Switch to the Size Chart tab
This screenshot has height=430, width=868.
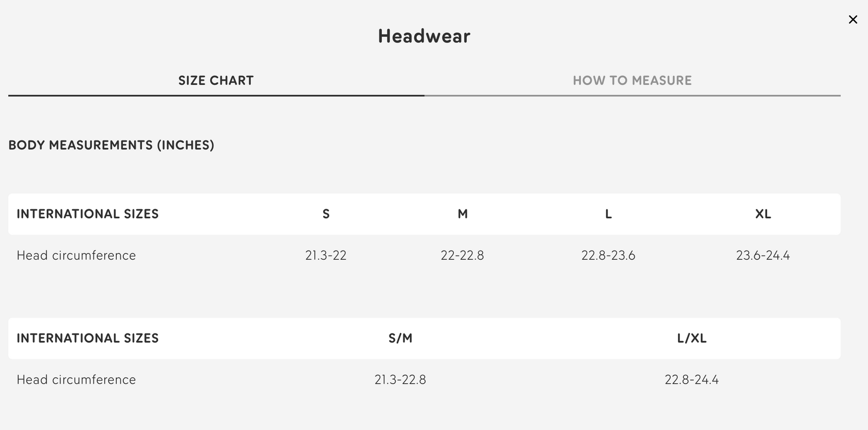pos(216,81)
